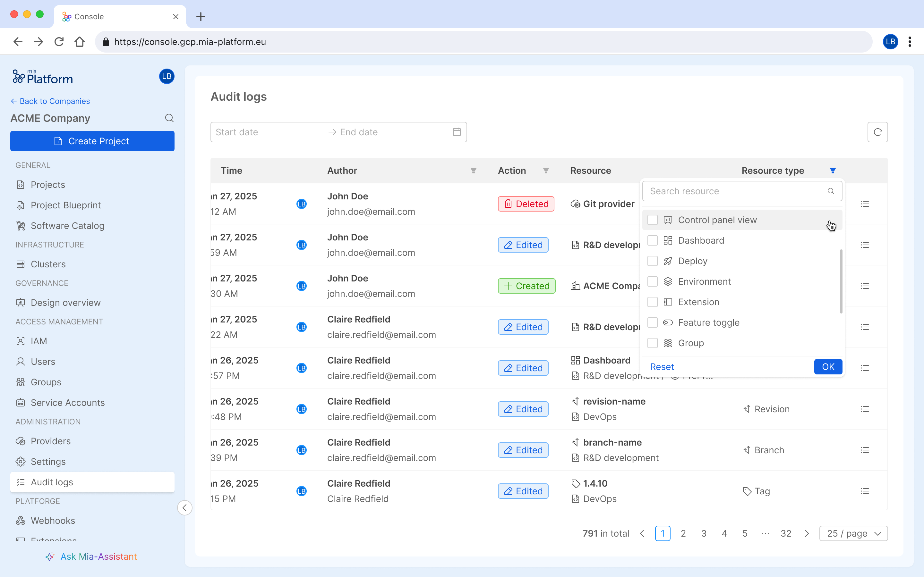Screen dimensions: 924x577
Task: Open the Audit logs refresh icon
Action: pyautogui.click(x=878, y=132)
